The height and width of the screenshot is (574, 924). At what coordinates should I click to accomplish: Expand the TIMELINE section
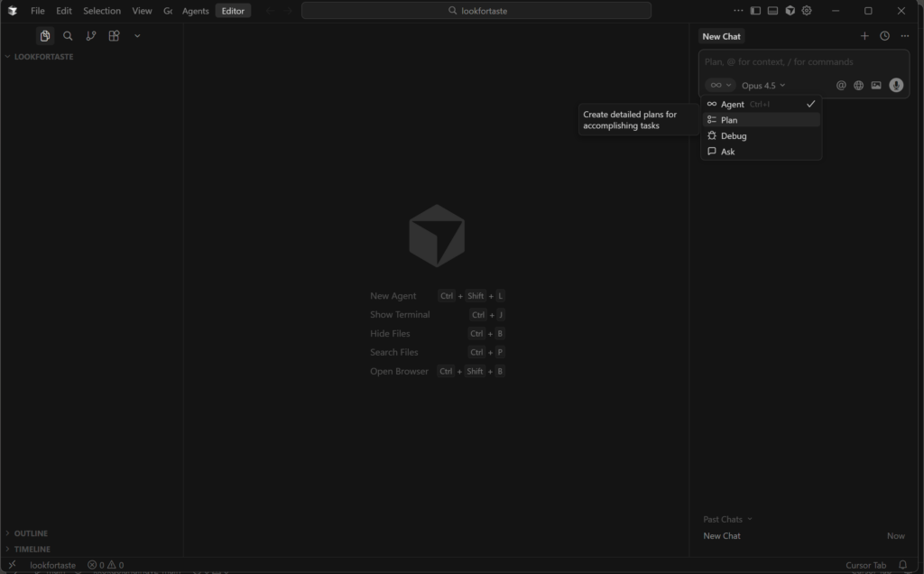click(x=32, y=549)
